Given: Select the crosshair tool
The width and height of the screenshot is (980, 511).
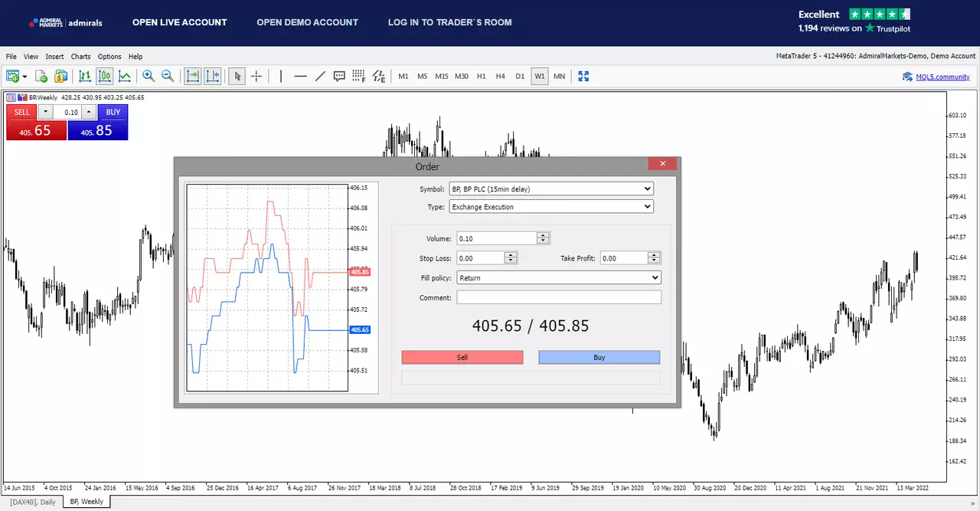Looking at the screenshot, I should coord(256,76).
